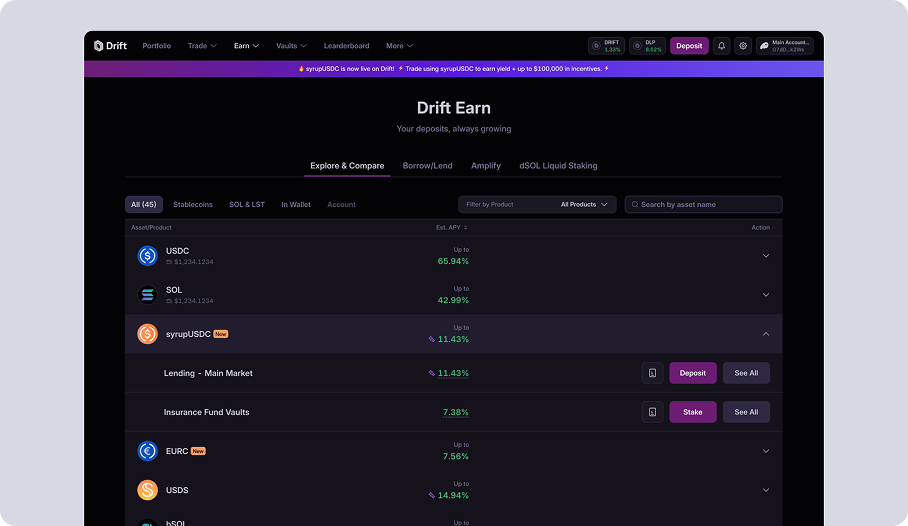
Task: Open the Main Account menu
Action: [x=785, y=46]
